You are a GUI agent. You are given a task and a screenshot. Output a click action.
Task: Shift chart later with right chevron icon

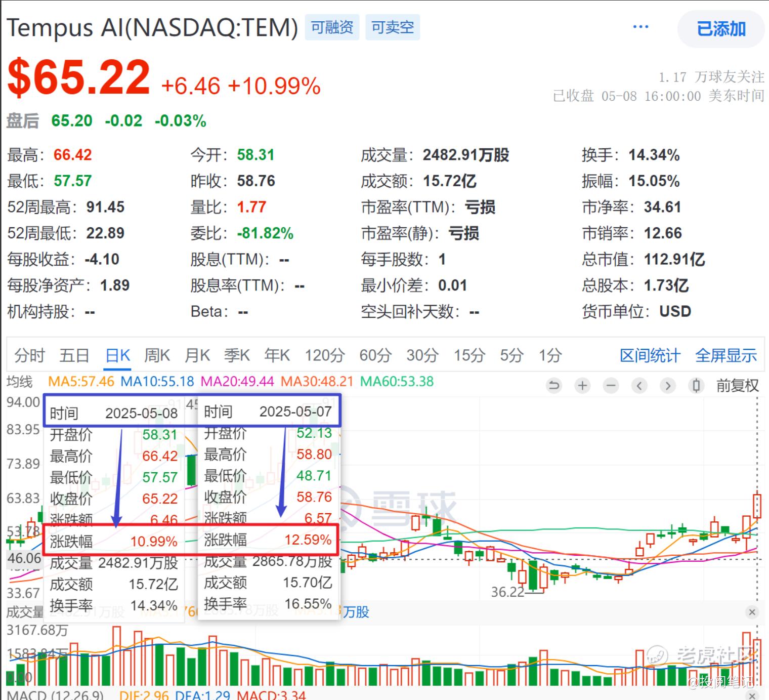click(x=668, y=386)
